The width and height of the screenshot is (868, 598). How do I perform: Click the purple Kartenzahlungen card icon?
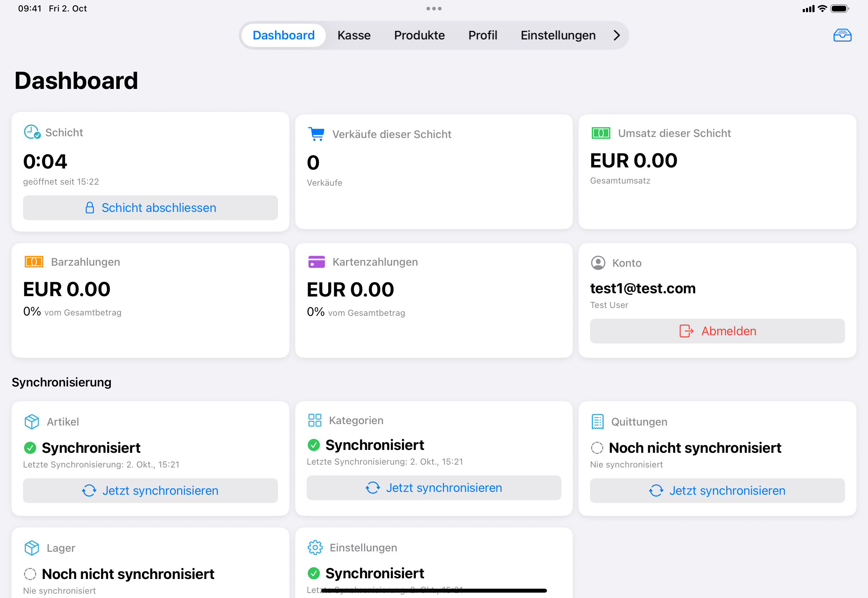tap(317, 261)
